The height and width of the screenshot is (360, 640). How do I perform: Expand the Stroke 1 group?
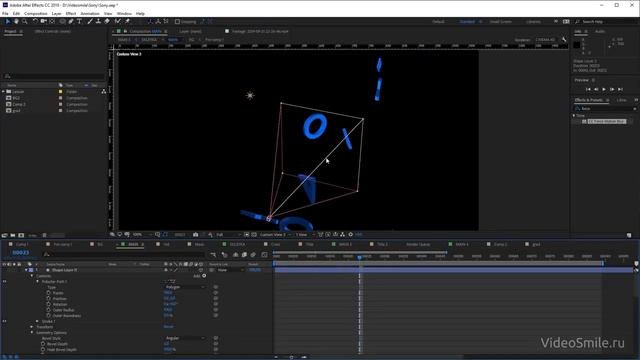coord(38,322)
